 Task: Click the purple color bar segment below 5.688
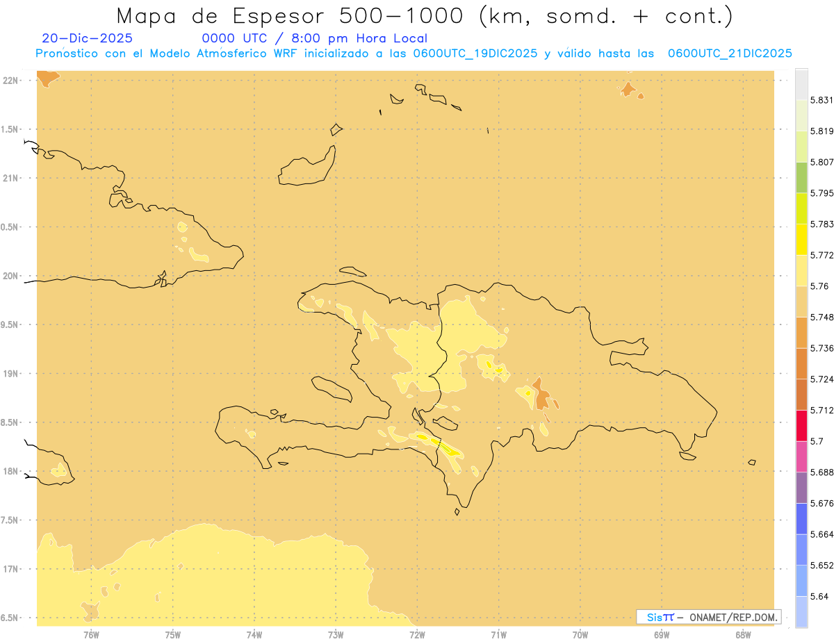(801, 487)
